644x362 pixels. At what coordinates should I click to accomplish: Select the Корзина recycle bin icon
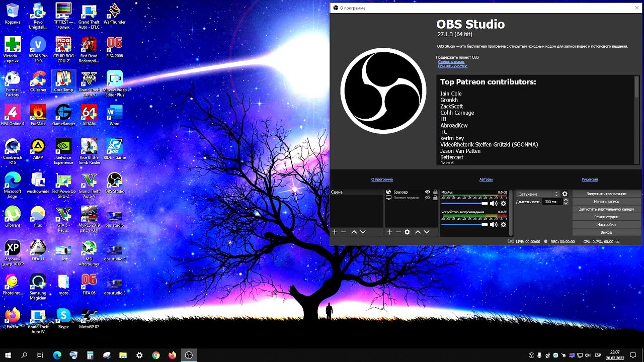pyautogui.click(x=13, y=14)
